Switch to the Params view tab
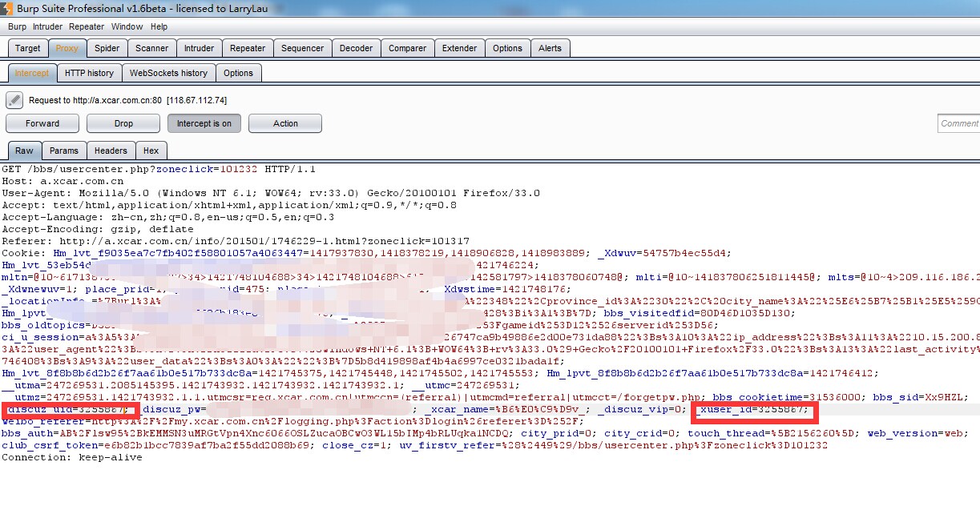This screenshot has height=514, width=980. [64, 151]
